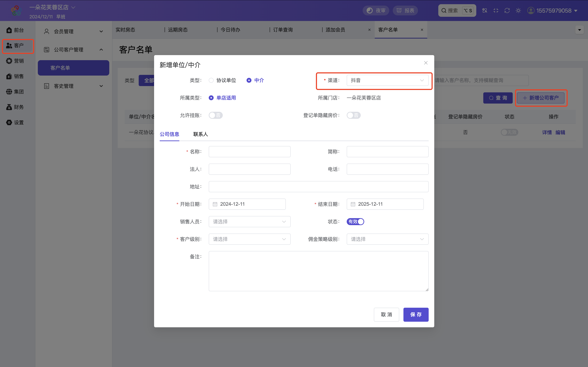Switch to the 公司信息 tab
The width and height of the screenshot is (588, 367).
tap(169, 134)
